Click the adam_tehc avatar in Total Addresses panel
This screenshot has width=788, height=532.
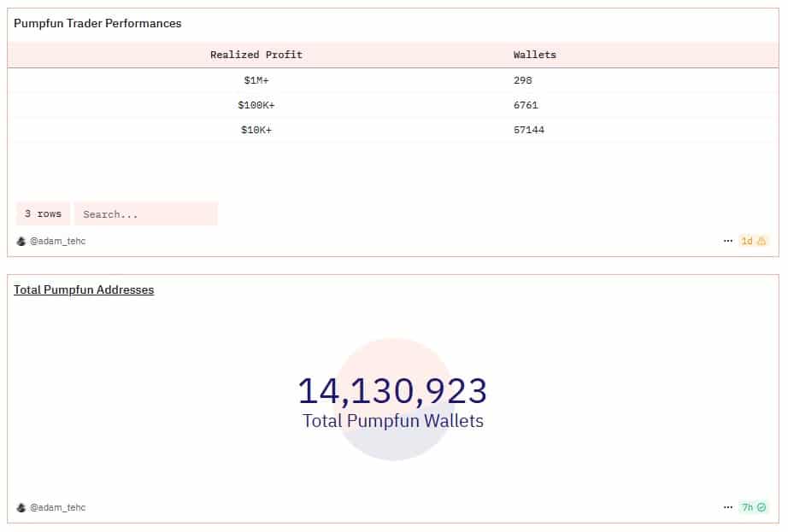(x=21, y=507)
